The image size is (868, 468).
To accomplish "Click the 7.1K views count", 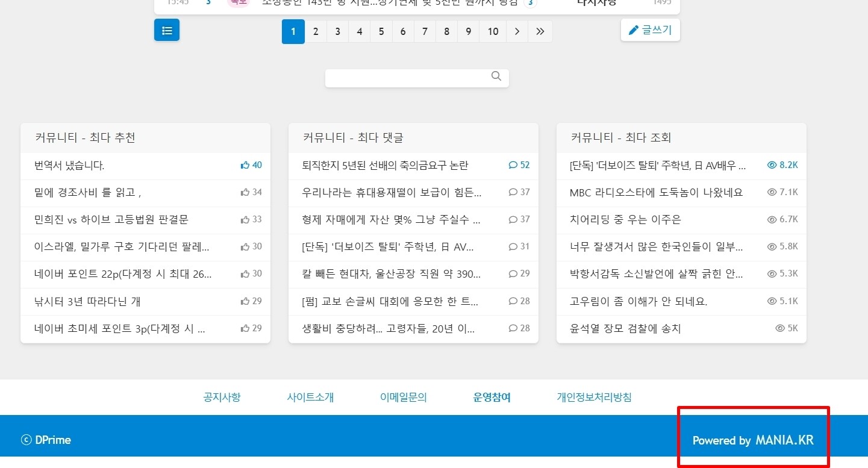I will [x=782, y=192].
